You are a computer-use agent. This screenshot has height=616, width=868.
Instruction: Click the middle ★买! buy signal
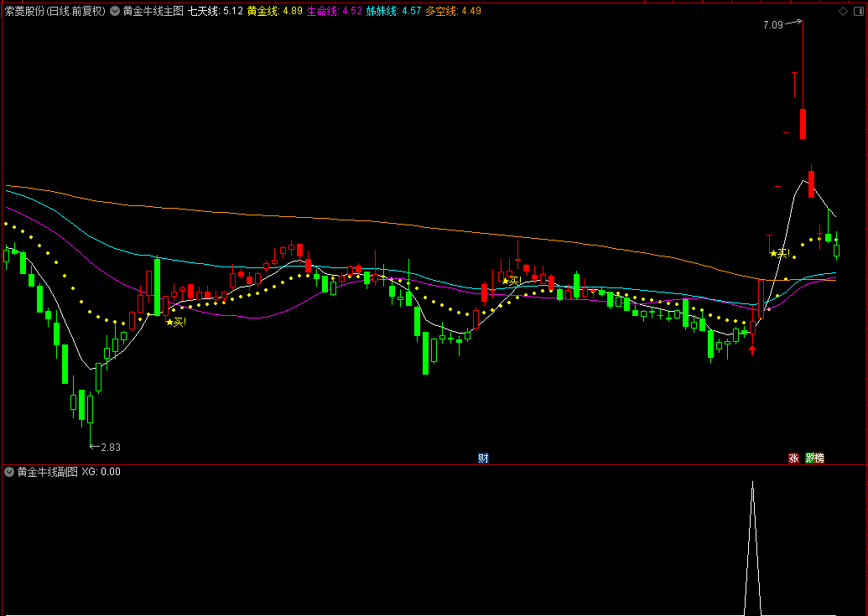click(x=512, y=281)
